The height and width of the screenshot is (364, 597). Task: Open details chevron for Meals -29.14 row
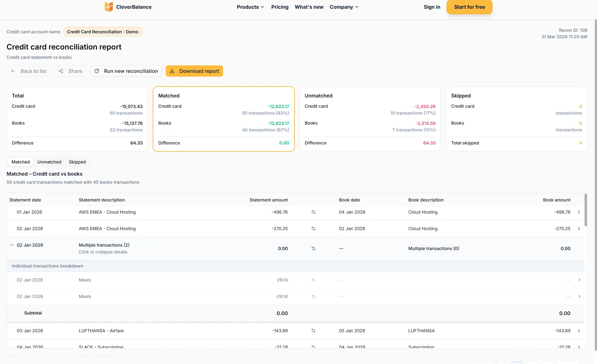pos(579,296)
